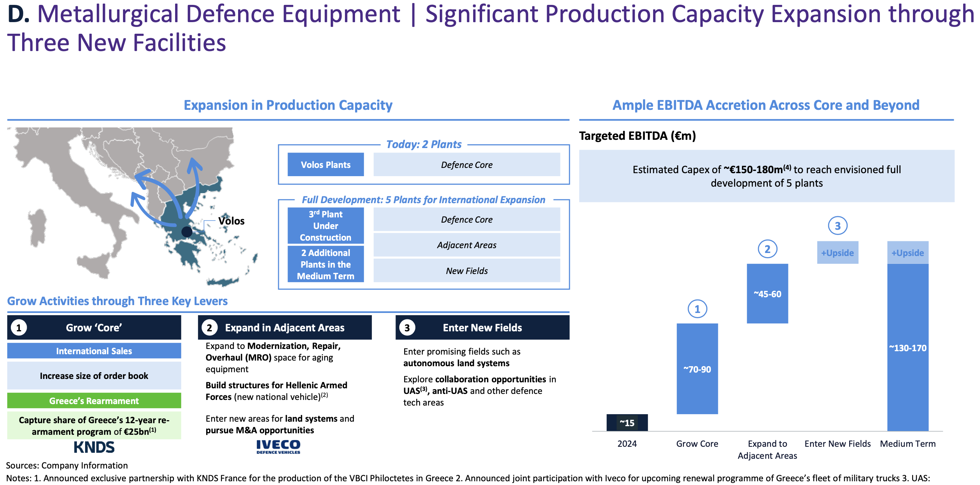Click the circled 2 above the ~45-60 bar
980x485 pixels.
(767, 249)
